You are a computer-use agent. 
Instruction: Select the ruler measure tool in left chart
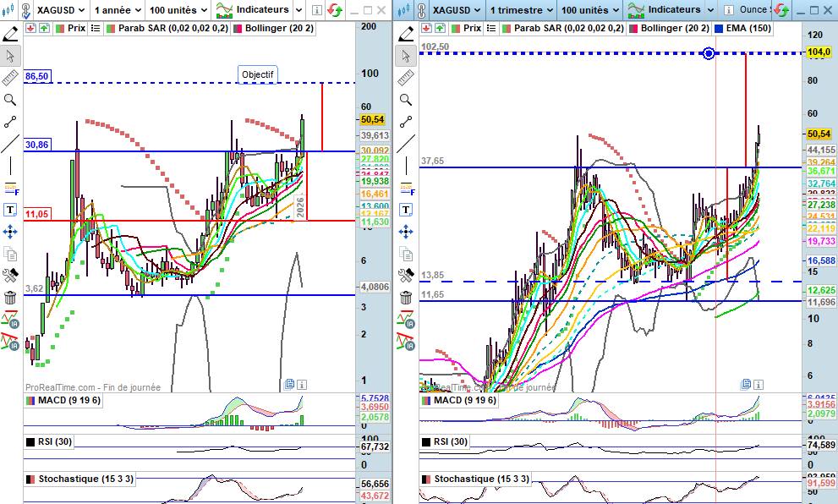tap(10, 78)
